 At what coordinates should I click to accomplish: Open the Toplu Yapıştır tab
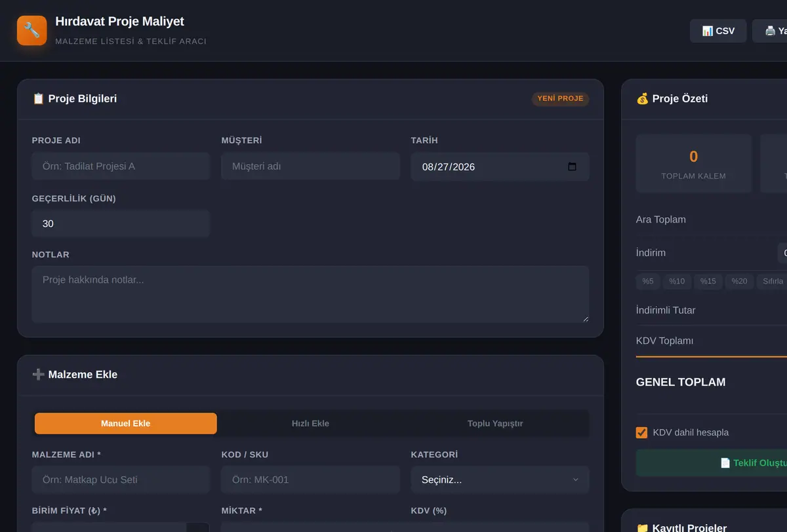point(495,423)
